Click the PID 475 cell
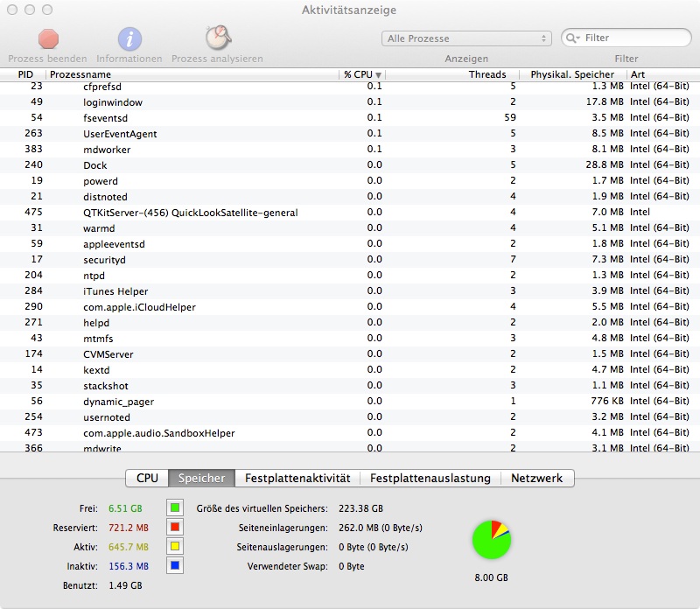This screenshot has width=700, height=609. [x=33, y=212]
